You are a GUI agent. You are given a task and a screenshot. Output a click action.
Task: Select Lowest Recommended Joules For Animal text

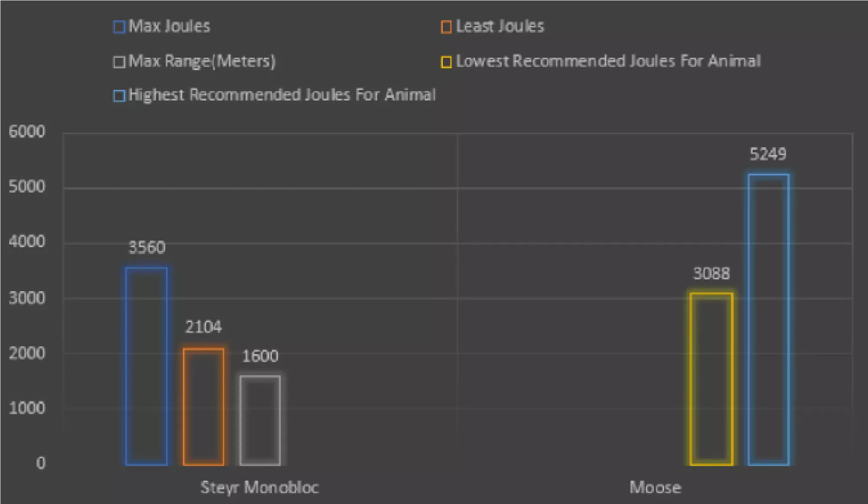click(x=608, y=61)
